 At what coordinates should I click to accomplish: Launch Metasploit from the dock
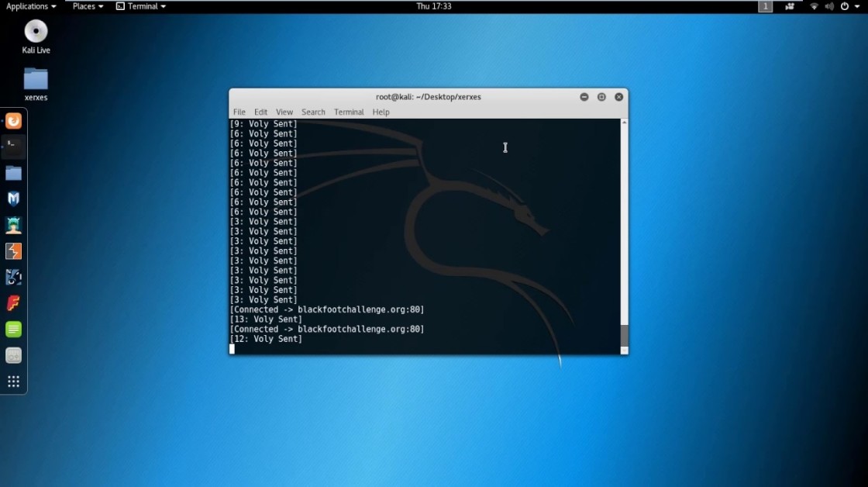(x=13, y=199)
